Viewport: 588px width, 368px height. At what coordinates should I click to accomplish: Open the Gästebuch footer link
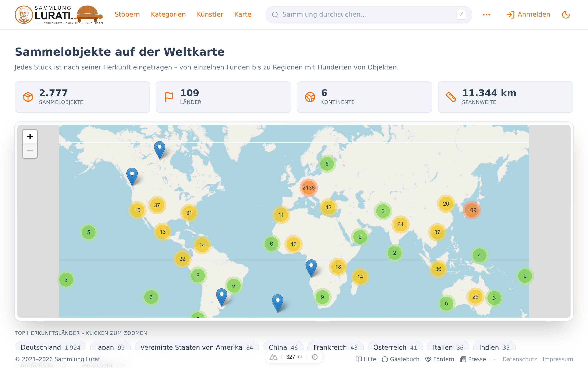pos(401,359)
